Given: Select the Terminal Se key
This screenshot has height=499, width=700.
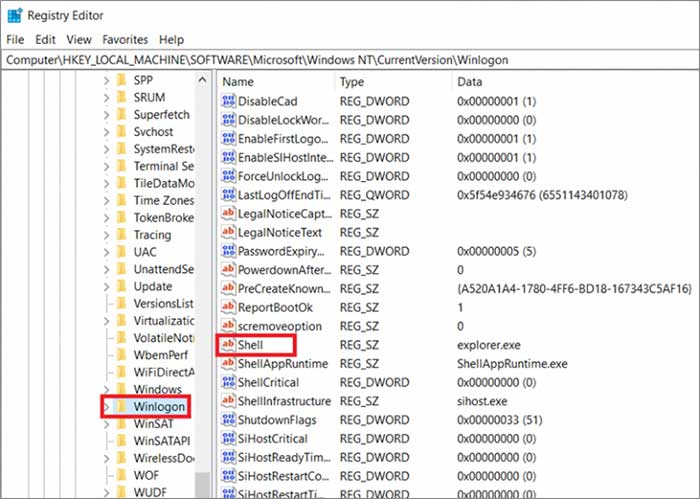Looking at the screenshot, I should tap(163, 166).
